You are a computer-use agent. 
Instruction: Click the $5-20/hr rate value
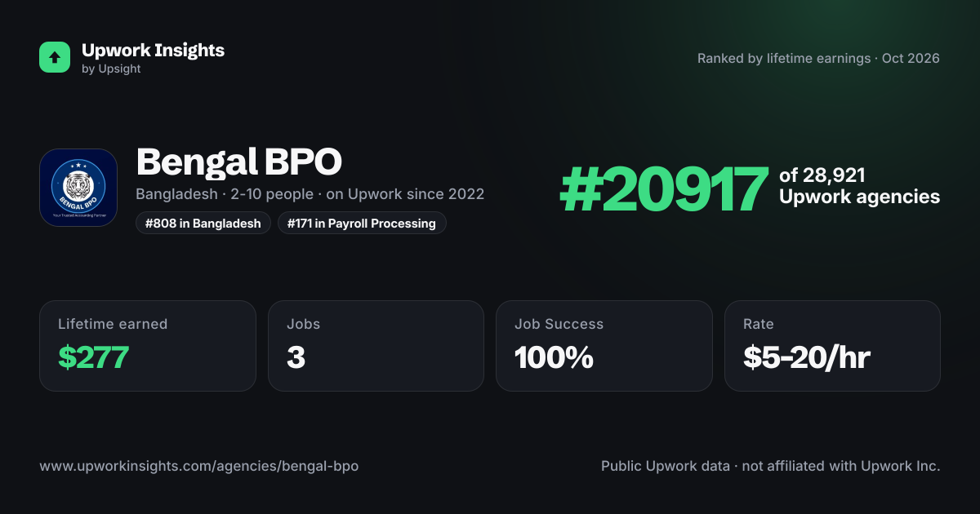click(x=807, y=357)
